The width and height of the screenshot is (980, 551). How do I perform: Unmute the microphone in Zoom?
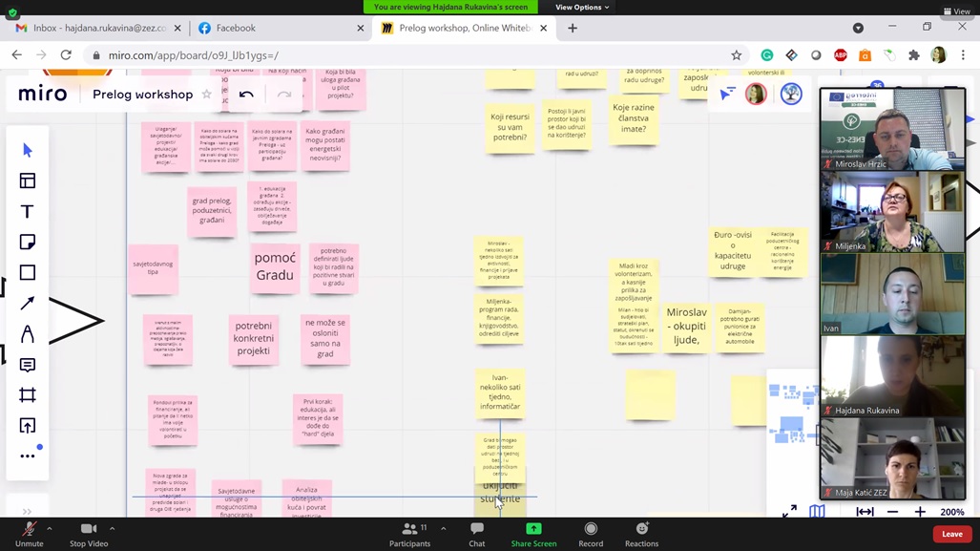(x=29, y=534)
